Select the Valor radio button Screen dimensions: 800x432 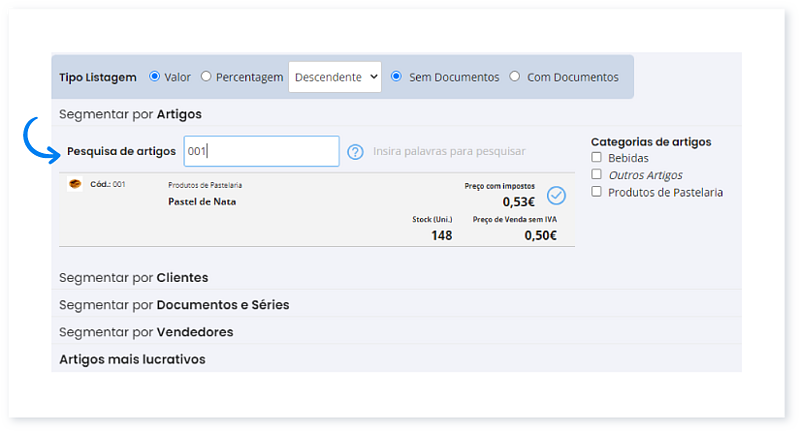pyautogui.click(x=154, y=76)
